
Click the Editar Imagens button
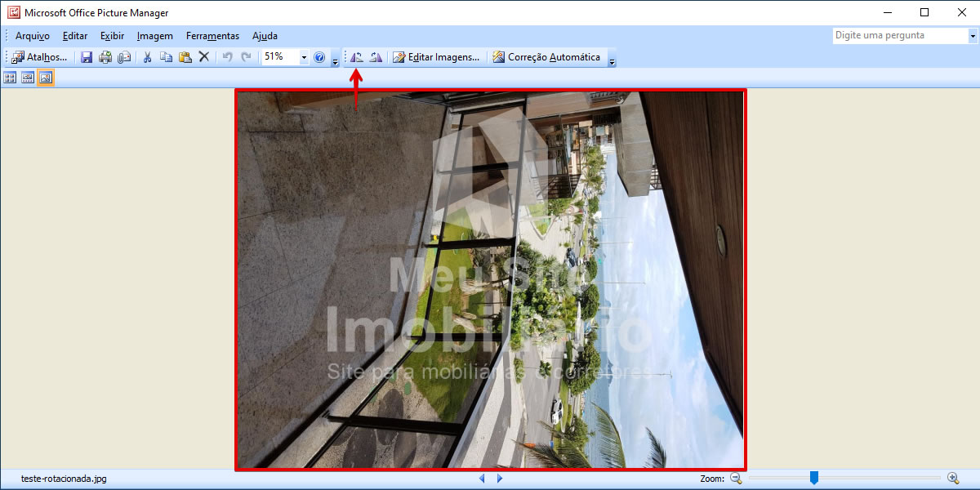[436, 57]
